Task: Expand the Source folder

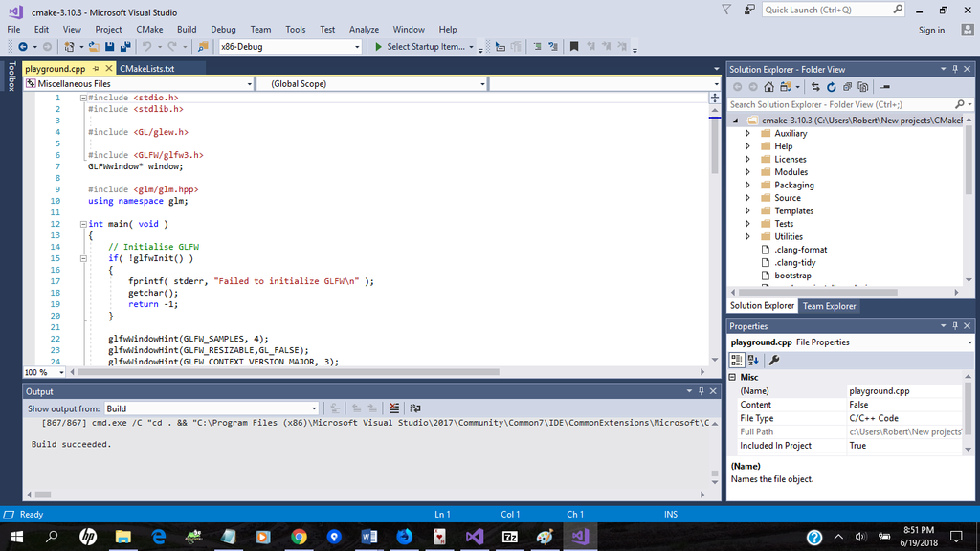Action: (x=747, y=198)
